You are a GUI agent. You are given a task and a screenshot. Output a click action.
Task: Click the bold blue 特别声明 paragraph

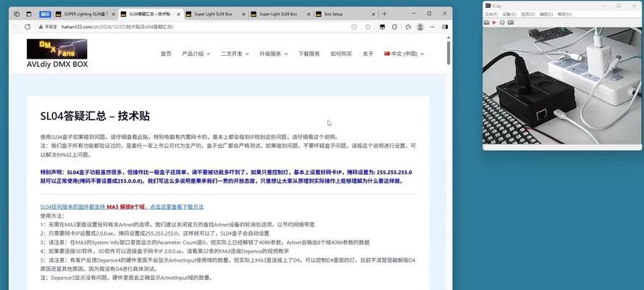coord(226,177)
